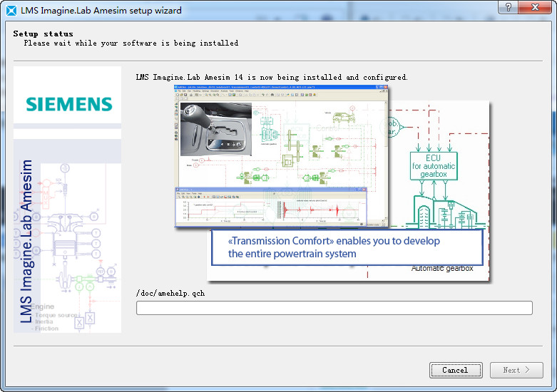
Task: Click the disabled Next button
Action: 516,371
